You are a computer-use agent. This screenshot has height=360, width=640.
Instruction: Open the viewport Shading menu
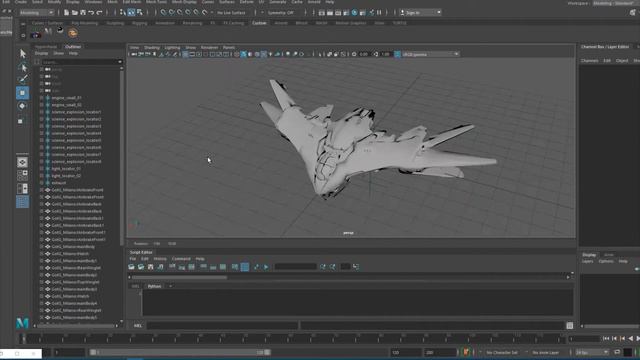tap(152, 48)
